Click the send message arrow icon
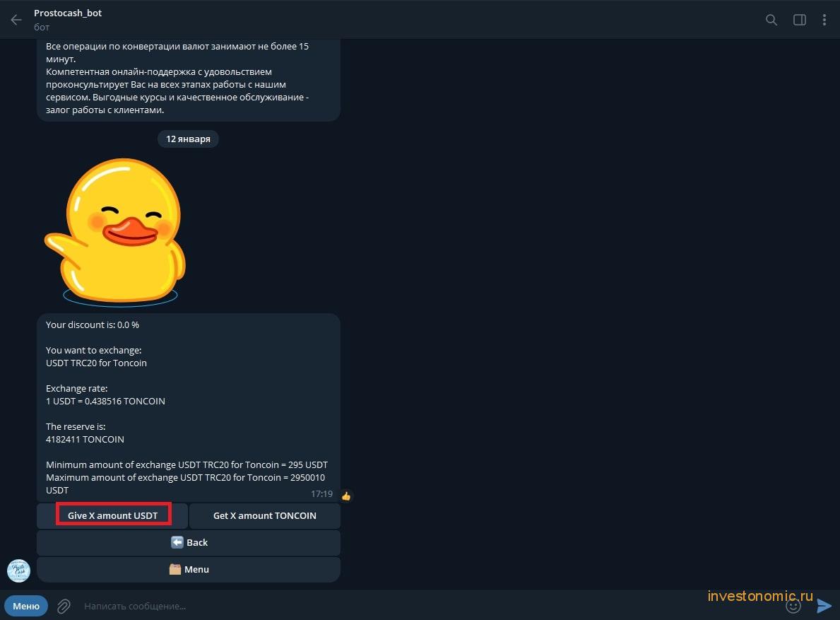Viewport: 840px width, 620px height. 824,606
